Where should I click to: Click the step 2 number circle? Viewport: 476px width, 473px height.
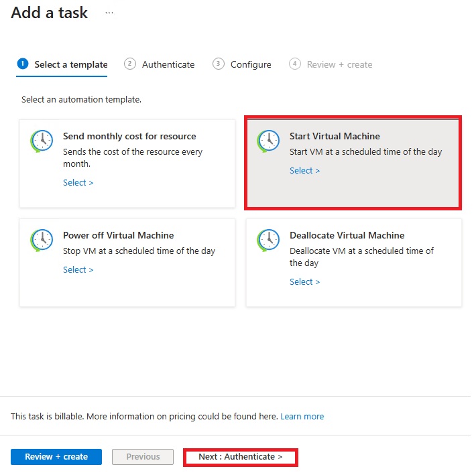point(130,64)
